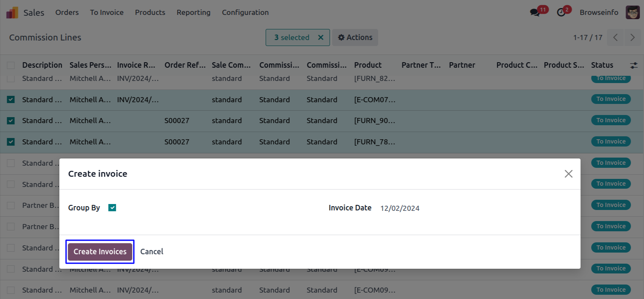Uncheck the row with product E-COM07
644x299 pixels.
tap(11, 100)
